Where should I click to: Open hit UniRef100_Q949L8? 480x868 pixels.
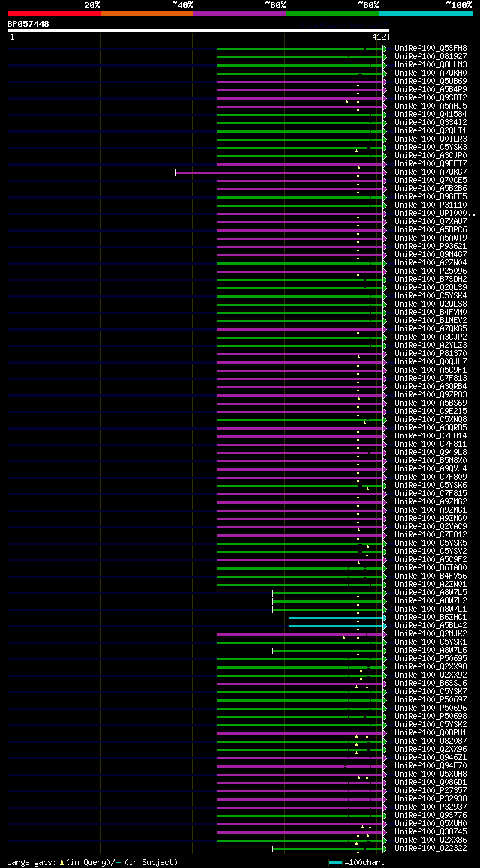[430, 453]
